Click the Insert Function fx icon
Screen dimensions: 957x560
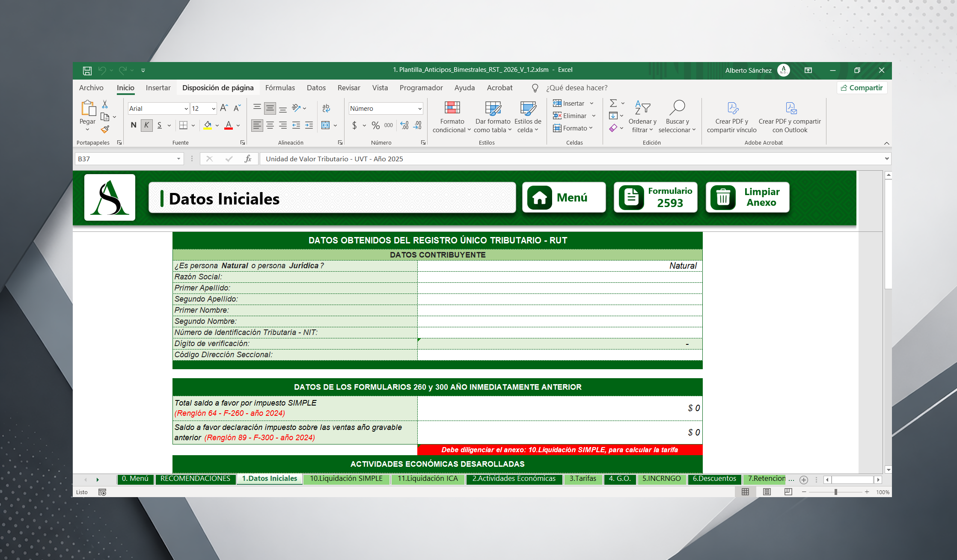tap(248, 159)
